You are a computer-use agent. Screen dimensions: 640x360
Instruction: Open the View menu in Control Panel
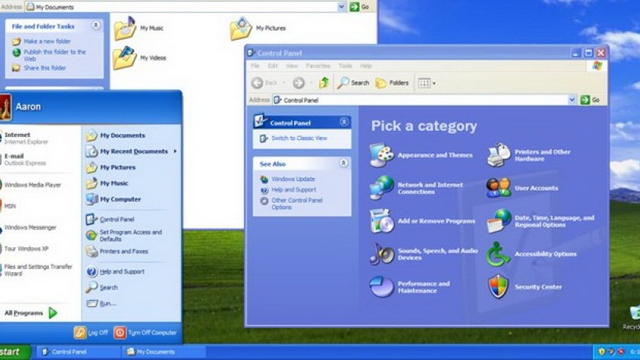tap(291, 66)
